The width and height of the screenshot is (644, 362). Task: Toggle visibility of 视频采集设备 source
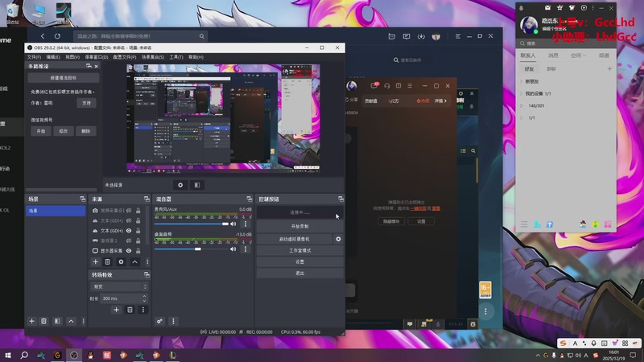(x=129, y=211)
